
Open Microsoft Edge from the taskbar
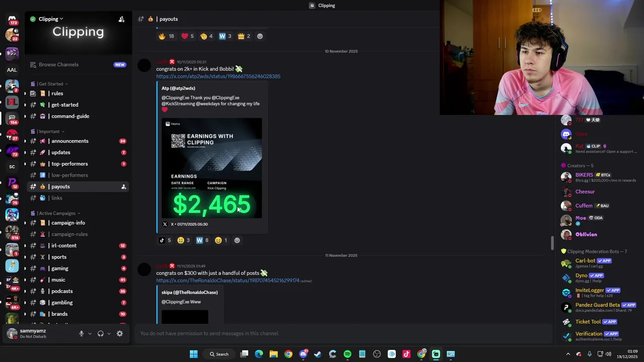[259, 354]
